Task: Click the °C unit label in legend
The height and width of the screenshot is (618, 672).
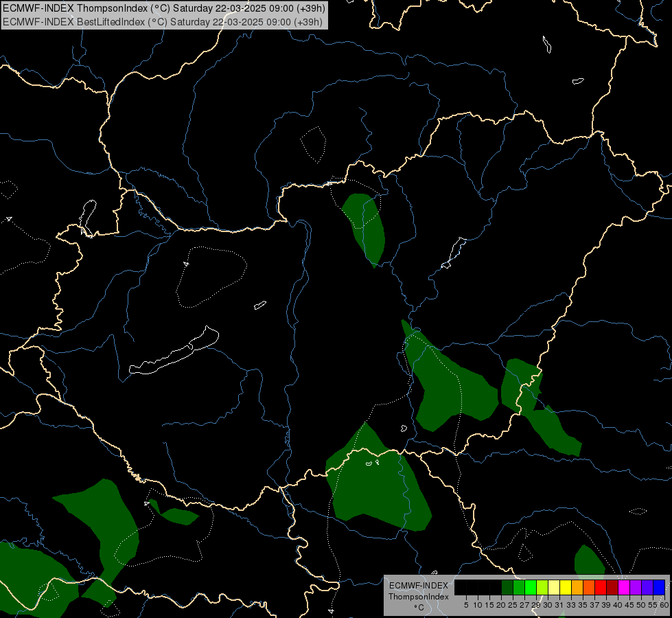Action: click(x=419, y=608)
